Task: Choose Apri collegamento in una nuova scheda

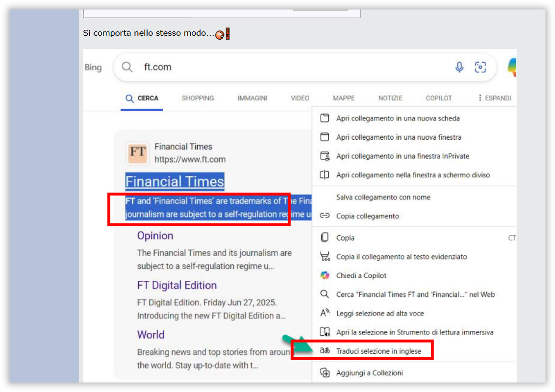Action: click(x=414, y=118)
